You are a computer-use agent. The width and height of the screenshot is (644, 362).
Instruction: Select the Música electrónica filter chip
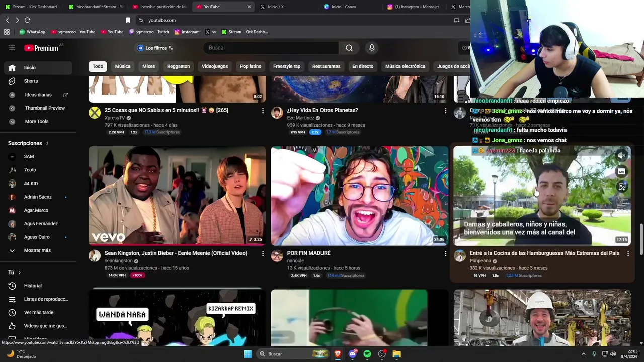tap(405, 66)
